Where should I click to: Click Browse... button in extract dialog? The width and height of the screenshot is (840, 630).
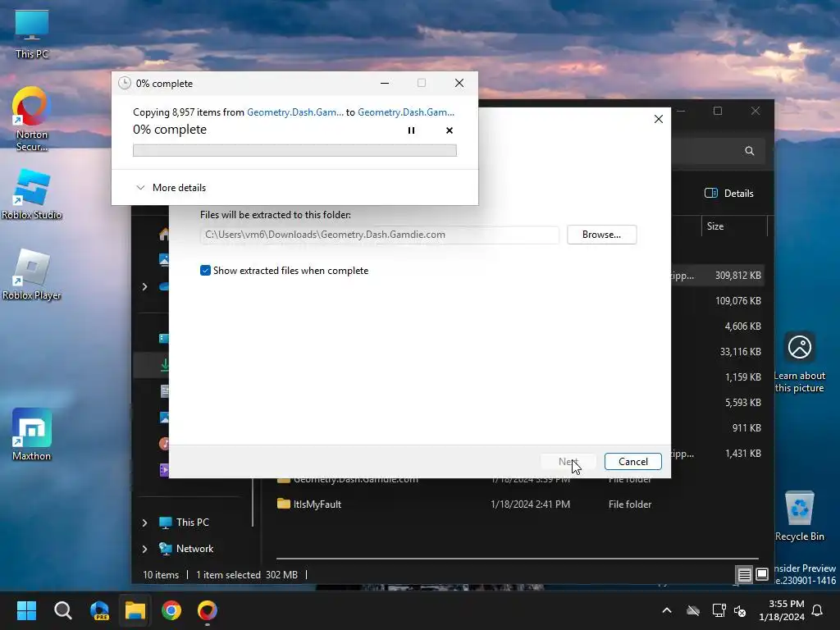(x=601, y=235)
